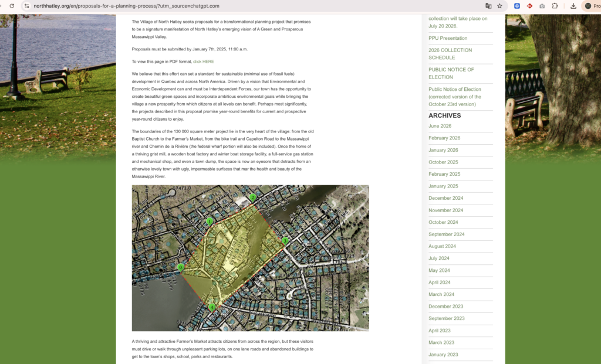Open the browser profile avatar

(588, 6)
